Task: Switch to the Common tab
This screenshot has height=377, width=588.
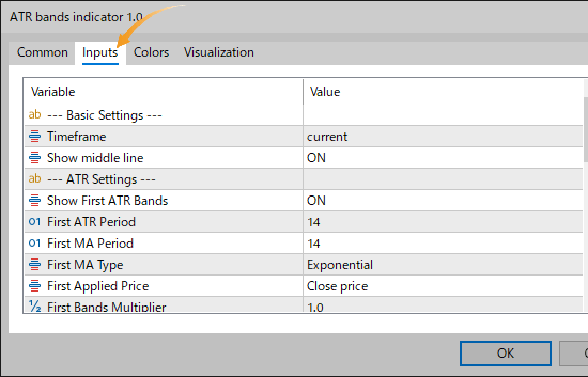Action: (x=42, y=52)
